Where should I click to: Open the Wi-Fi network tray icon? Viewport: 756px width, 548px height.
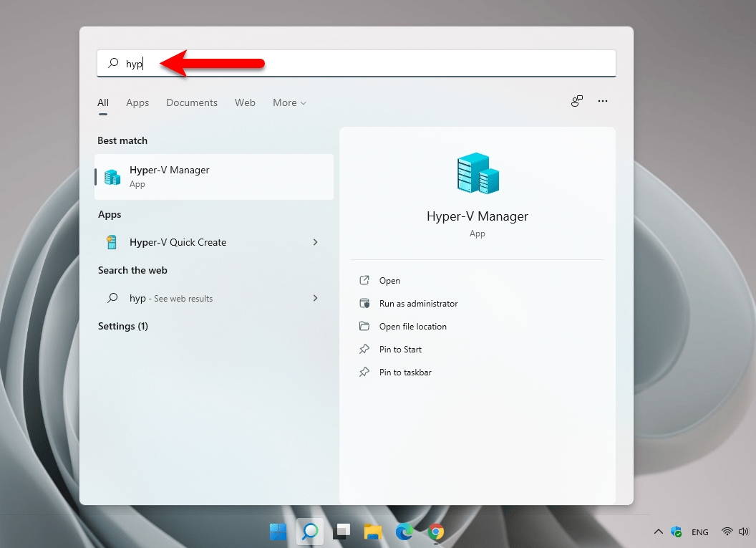click(727, 532)
